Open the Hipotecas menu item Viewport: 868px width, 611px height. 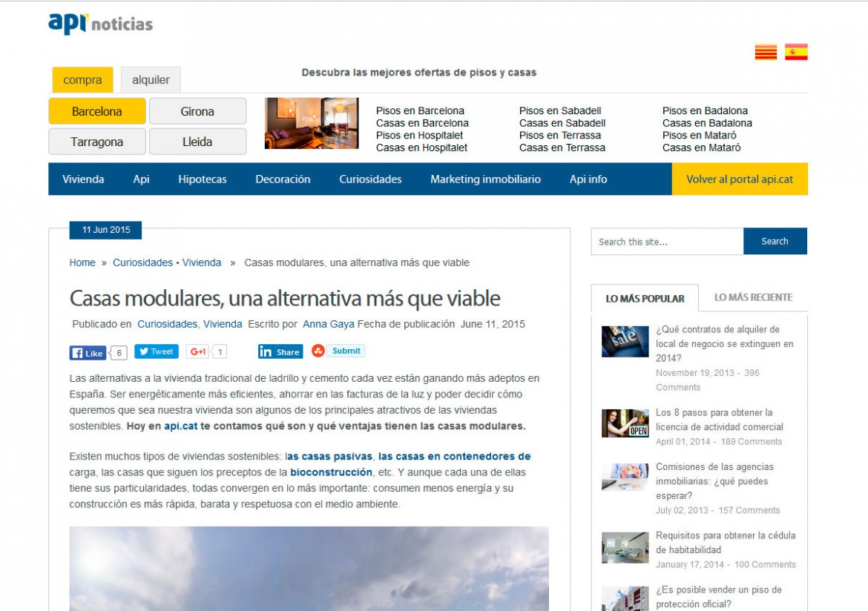point(203,179)
